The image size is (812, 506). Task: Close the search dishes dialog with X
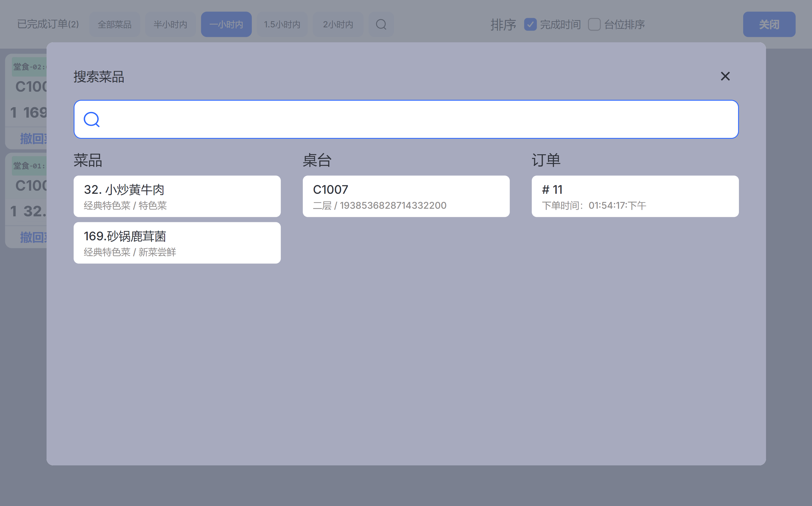[x=725, y=76]
